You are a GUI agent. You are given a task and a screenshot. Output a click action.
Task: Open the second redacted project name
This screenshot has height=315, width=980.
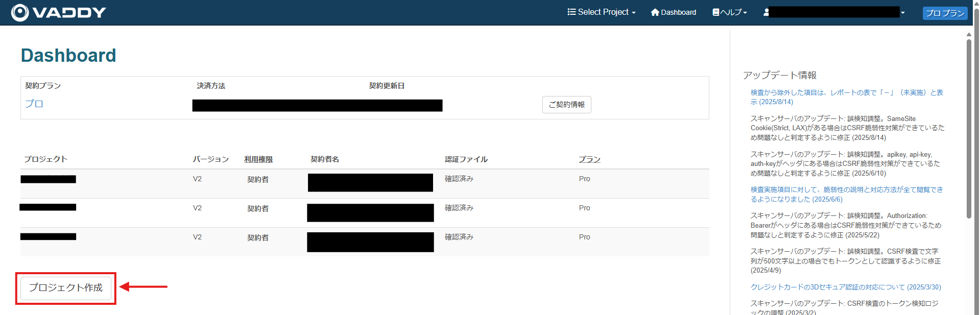(x=48, y=207)
